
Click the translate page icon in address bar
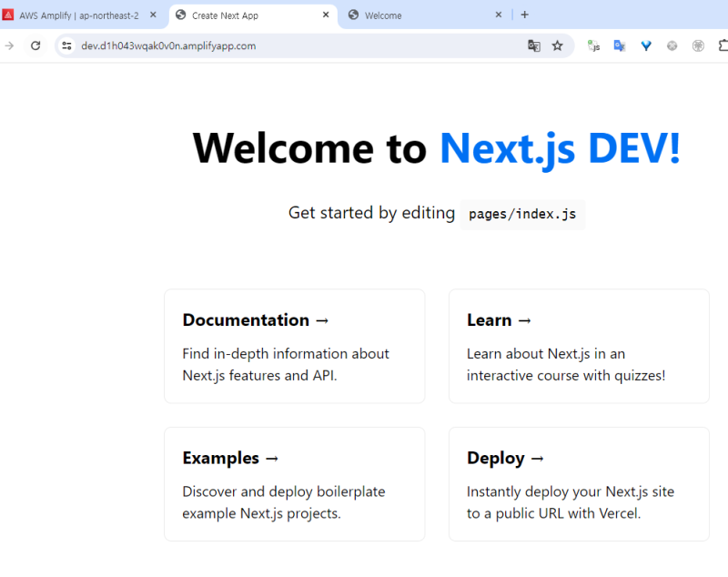[534, 46]
